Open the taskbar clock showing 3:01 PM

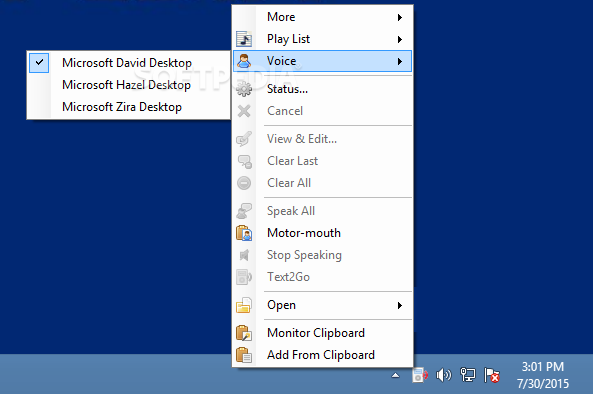[543, 375]
